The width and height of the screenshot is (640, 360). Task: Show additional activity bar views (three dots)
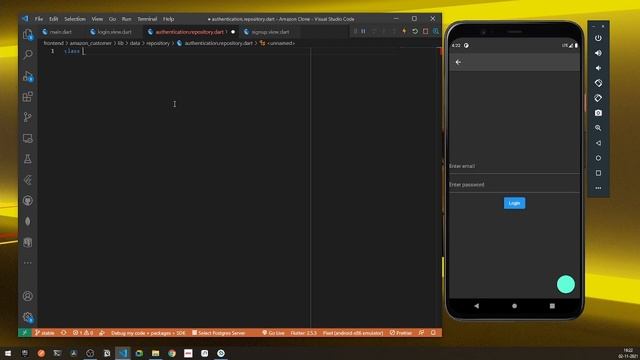[28, 263]
